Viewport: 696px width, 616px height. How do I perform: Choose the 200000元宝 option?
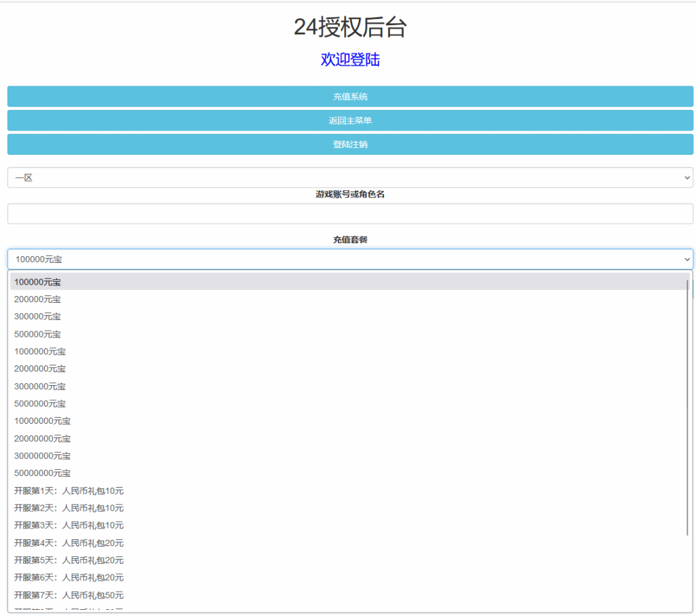[37, 300]
